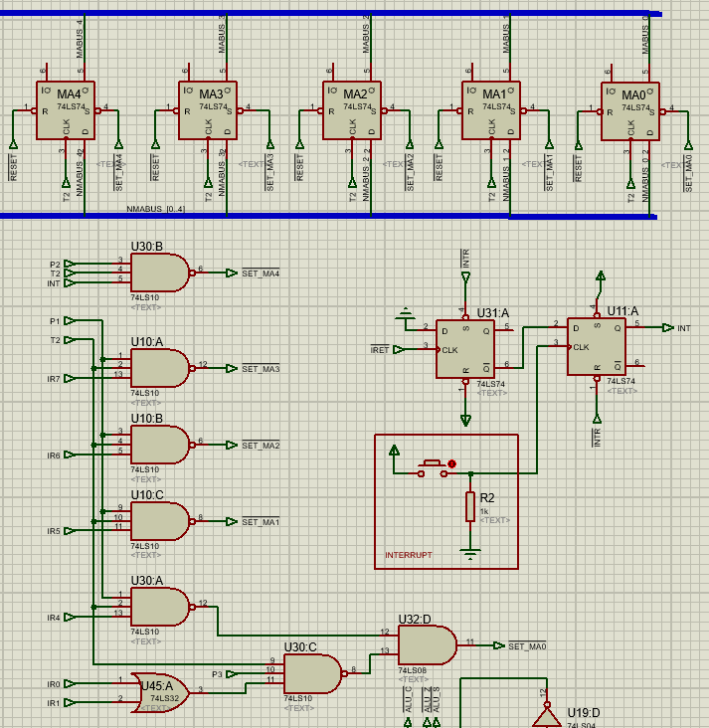Click the MABUS 4 wire label above MA4

pyautogui.click(x=80, y=39)
